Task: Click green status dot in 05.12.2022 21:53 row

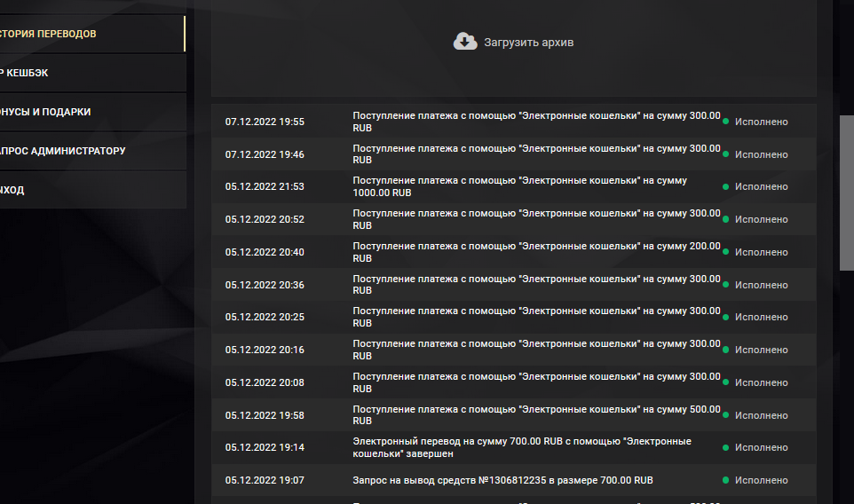Action: point(725,186)
